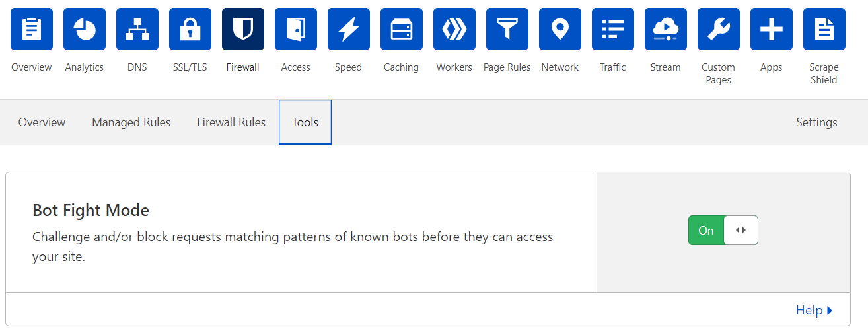This screenshot has height=331, width=868.
Task: Open the Workers chevrons icon
Action: [454, 29]
